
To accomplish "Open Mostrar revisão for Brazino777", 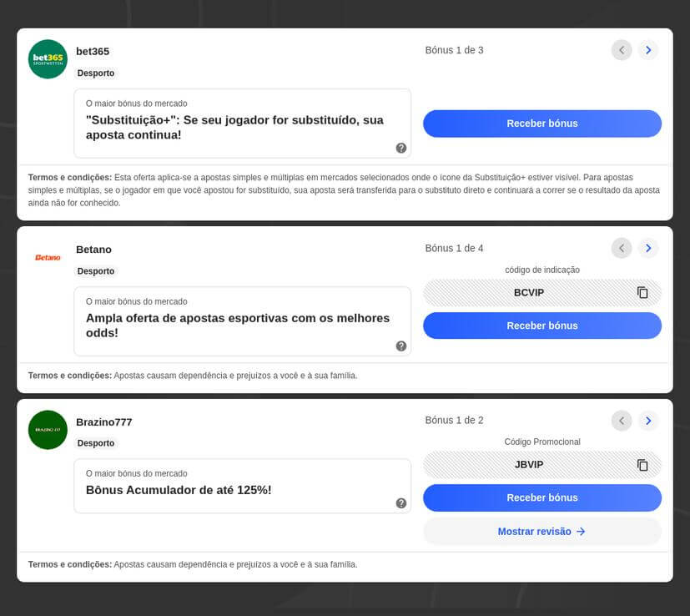I will pyautogui.click(x=542, y=532).
